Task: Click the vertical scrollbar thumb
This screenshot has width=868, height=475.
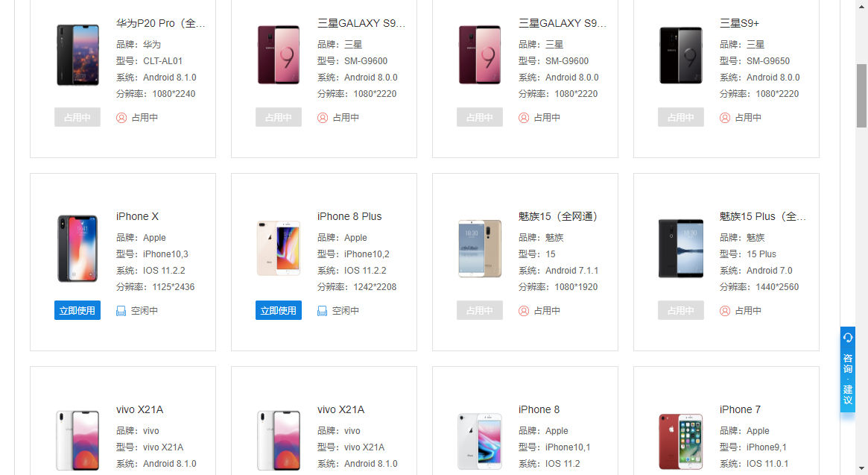Action: [861, 95]
